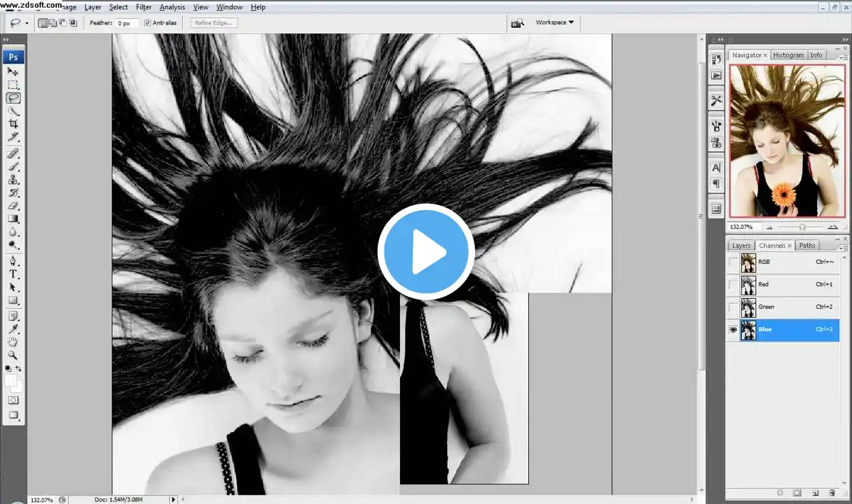Click the Navigator zoom slider
This screenshot has width=852, height=504.
802,227
